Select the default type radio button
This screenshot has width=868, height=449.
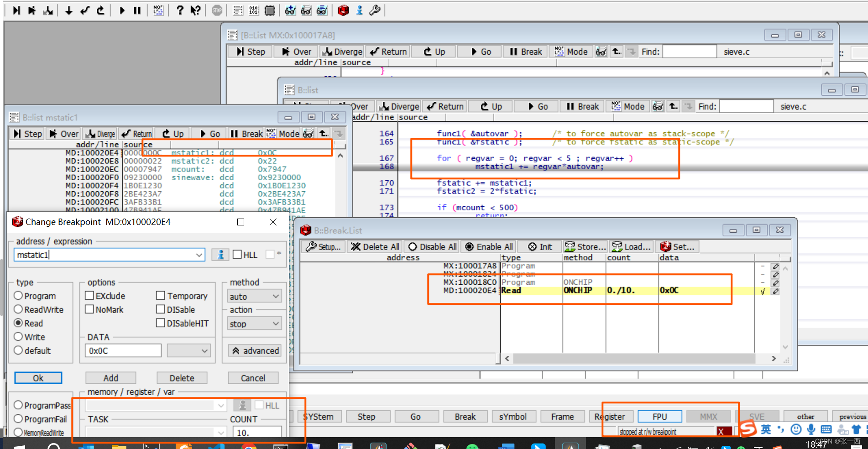[x=18, y=350]
